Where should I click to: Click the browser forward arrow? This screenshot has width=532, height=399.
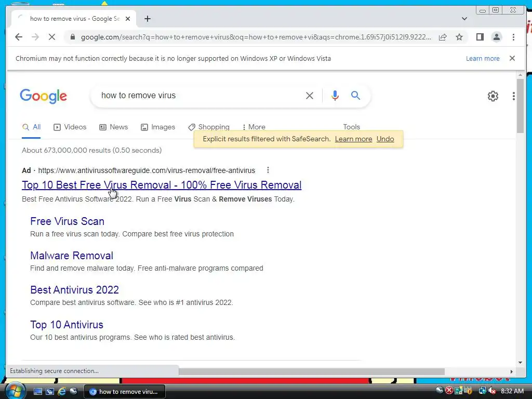click(x=35, y=37)
